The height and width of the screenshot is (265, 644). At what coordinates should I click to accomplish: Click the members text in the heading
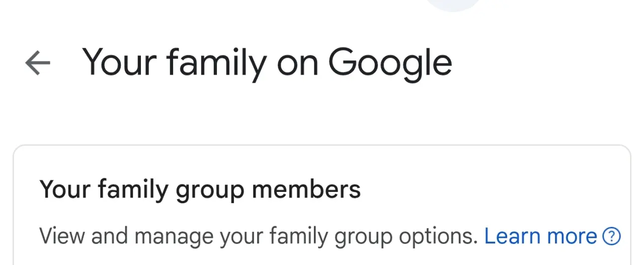click(306, 189)
